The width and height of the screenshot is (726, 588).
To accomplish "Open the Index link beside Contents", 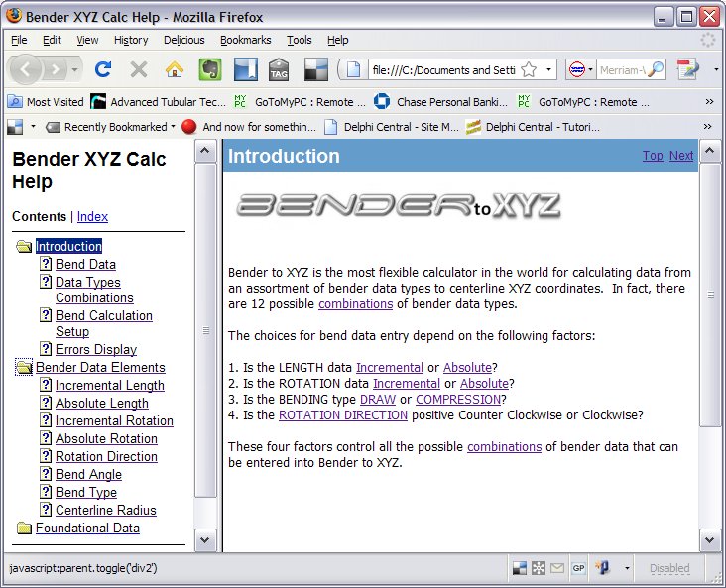I will 92,216.
